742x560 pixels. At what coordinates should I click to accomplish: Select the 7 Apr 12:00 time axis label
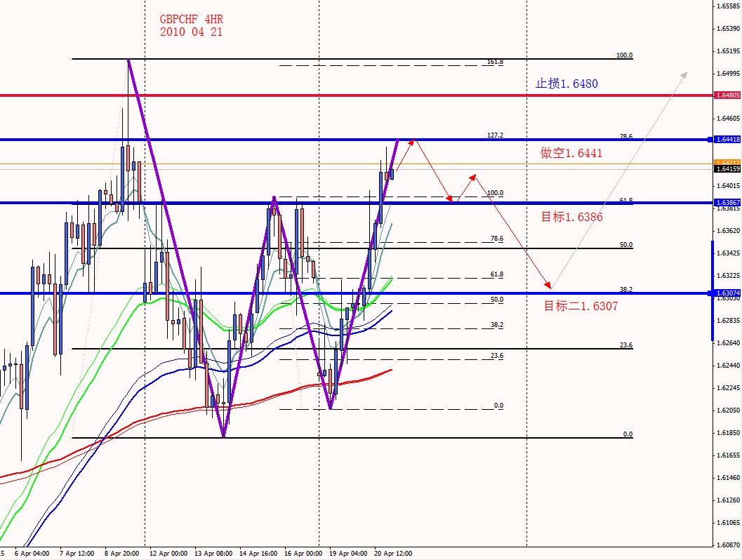(x=77, y=554)
